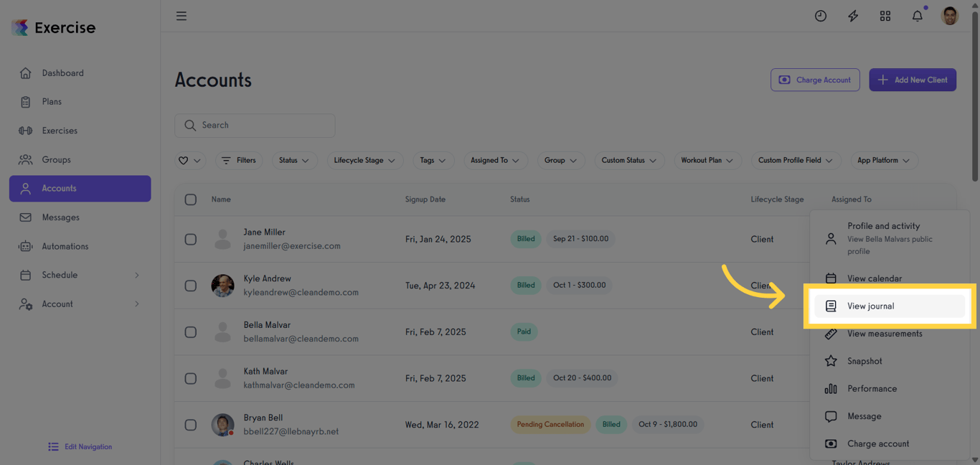Click into the Search field
980x465 pixels.
click(x=255, y=125)
